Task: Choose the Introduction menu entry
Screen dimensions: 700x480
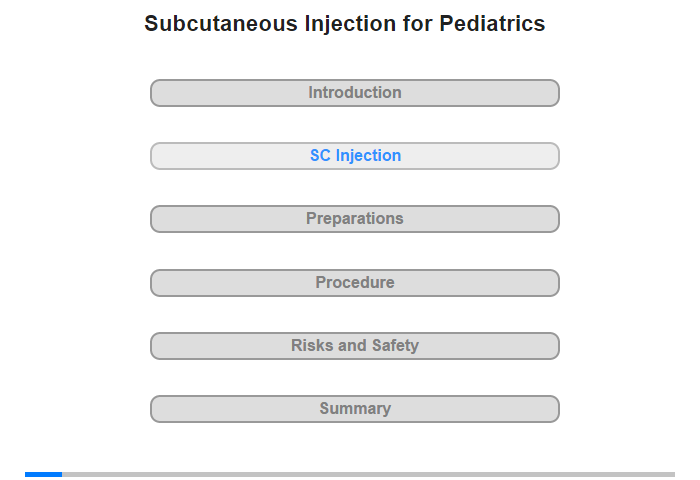Action: [354, 93]
